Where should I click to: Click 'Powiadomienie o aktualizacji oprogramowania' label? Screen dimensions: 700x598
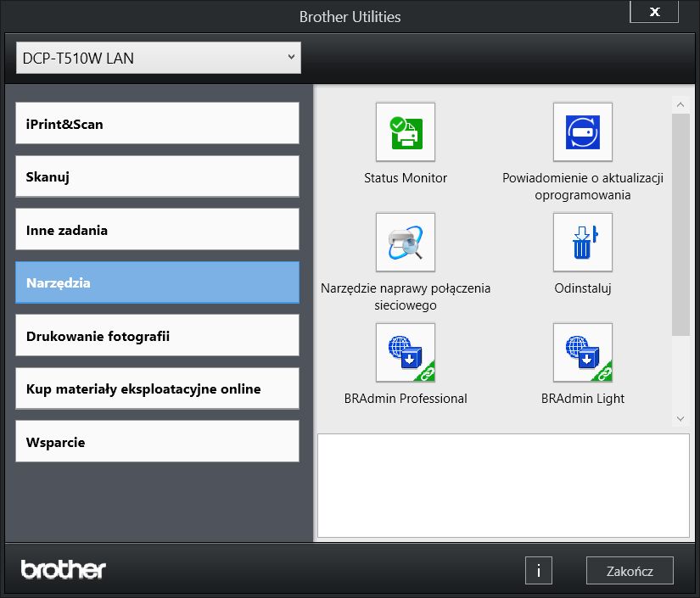pos(583,187)
